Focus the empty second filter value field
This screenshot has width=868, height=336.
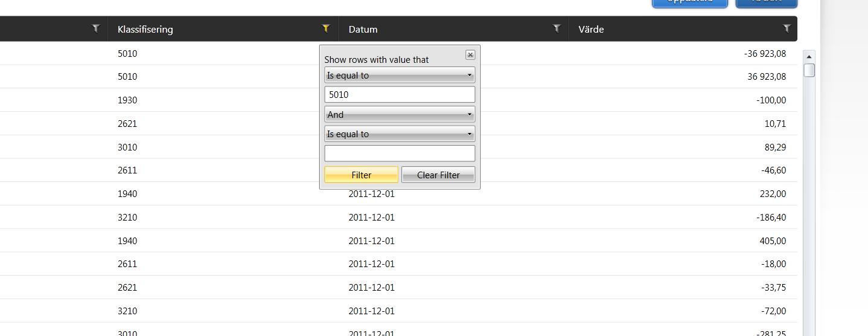(x=400, y=153)
